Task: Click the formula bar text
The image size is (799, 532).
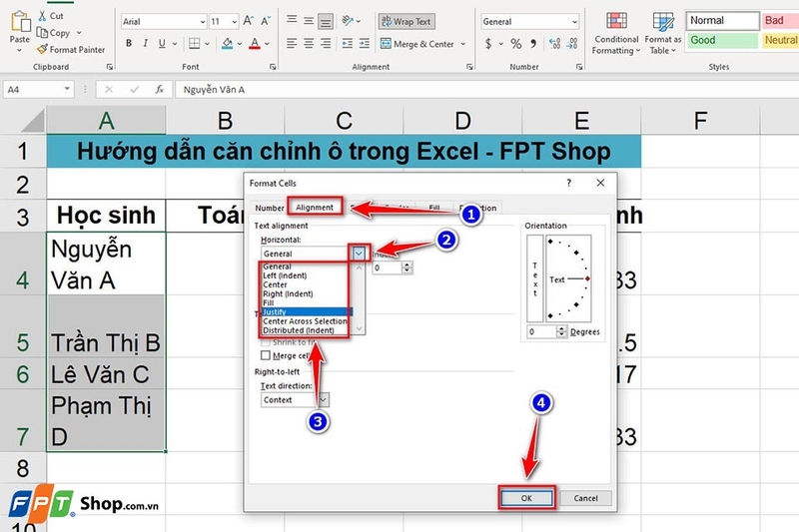Action: [x=214, y=90]
